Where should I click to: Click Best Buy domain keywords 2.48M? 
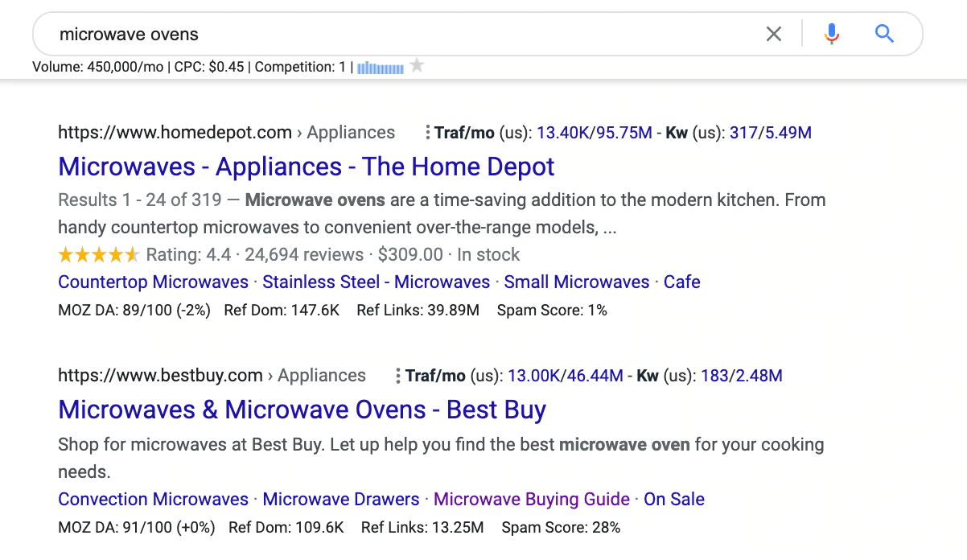click(x=759, y=376)
